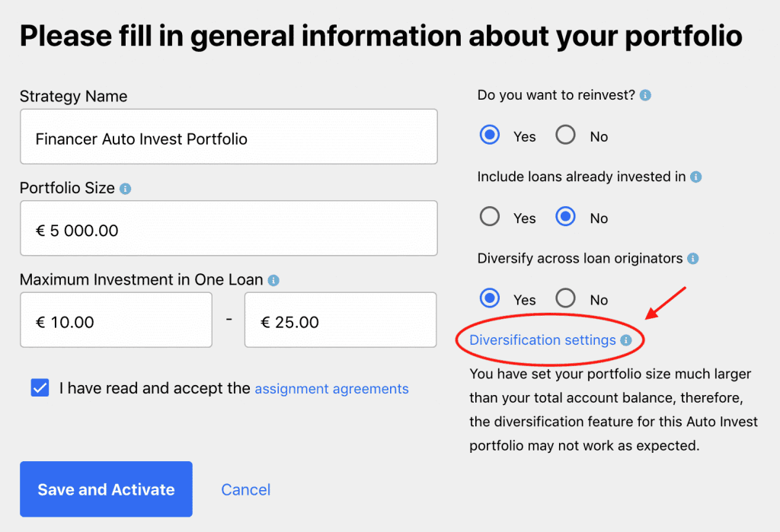This screenshot has height=532, width=780.
Task: Click into the Portfolio Size field
Action: [x=229, y=229]
